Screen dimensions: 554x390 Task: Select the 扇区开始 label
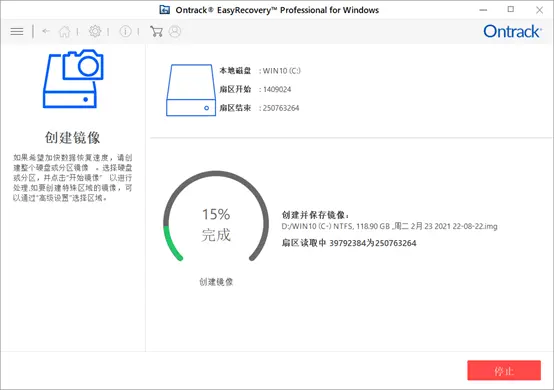coord(235,89)
